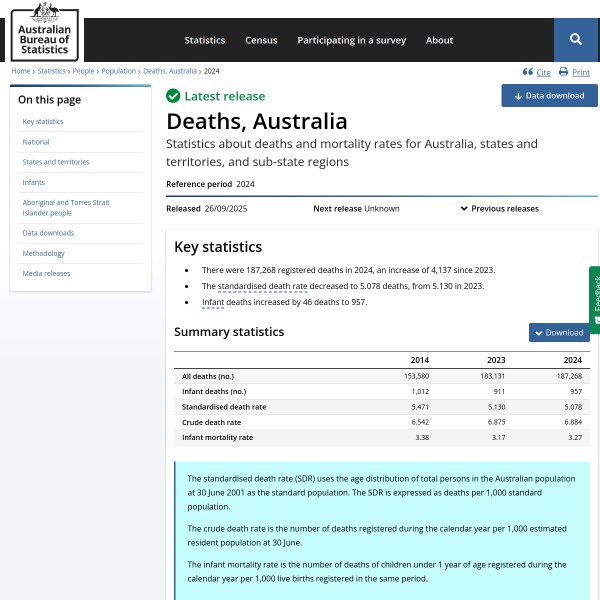This screenshot has height=600, width=600.
Task: Open the Statistics menu
Action: pos(204,40)
